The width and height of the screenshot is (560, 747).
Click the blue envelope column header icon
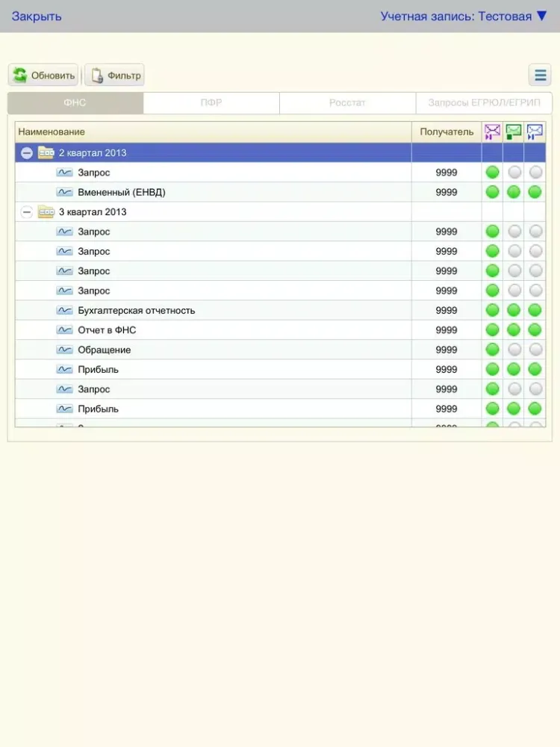[535, 132]
